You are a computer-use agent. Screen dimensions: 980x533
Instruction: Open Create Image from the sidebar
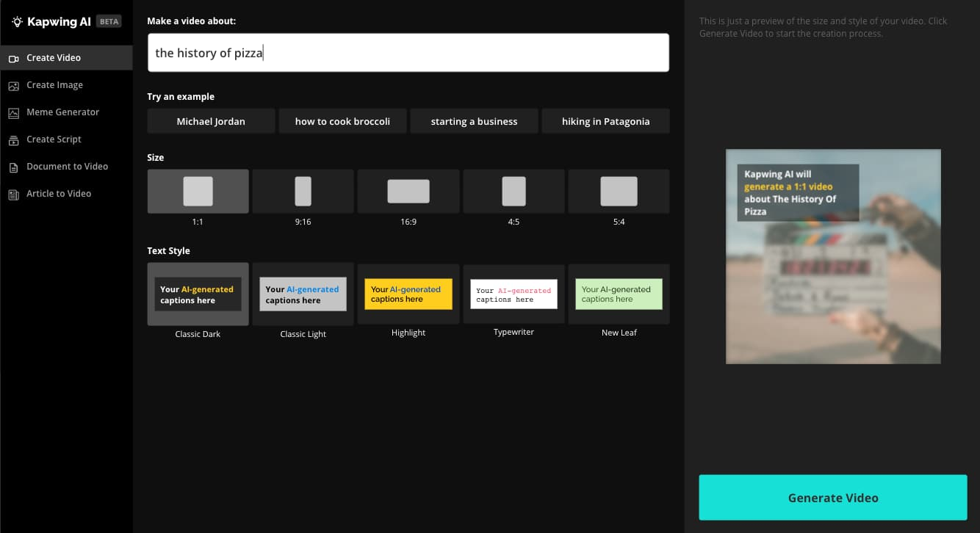tap(13, 85)
